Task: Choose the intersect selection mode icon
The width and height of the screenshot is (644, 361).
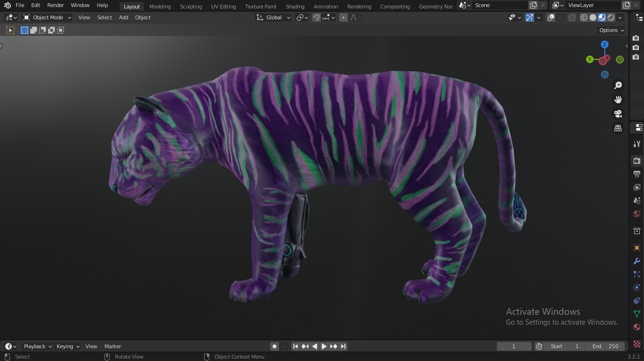Action: (x=60, y=30)
